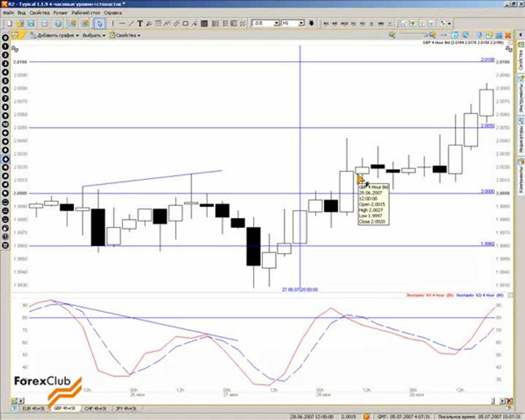Open the second toolbar combo box arrow
525x420 pixels.
(x=302, y=23)
